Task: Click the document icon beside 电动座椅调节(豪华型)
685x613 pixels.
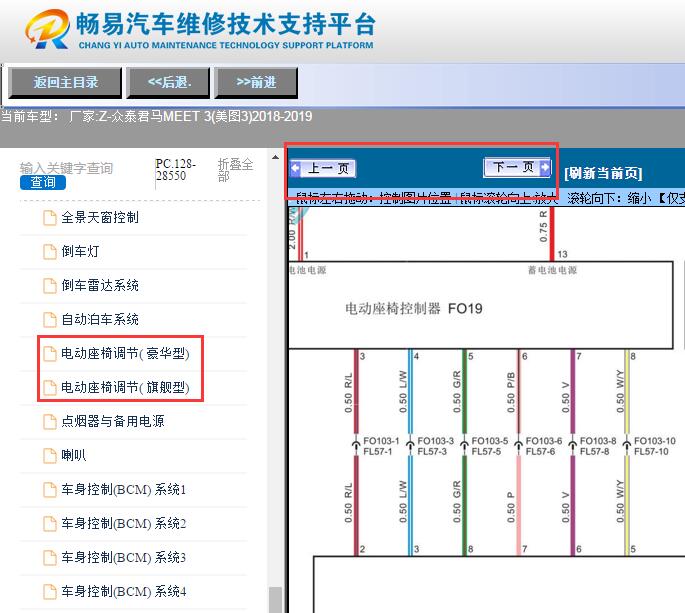Action: (x=50, y=353)
